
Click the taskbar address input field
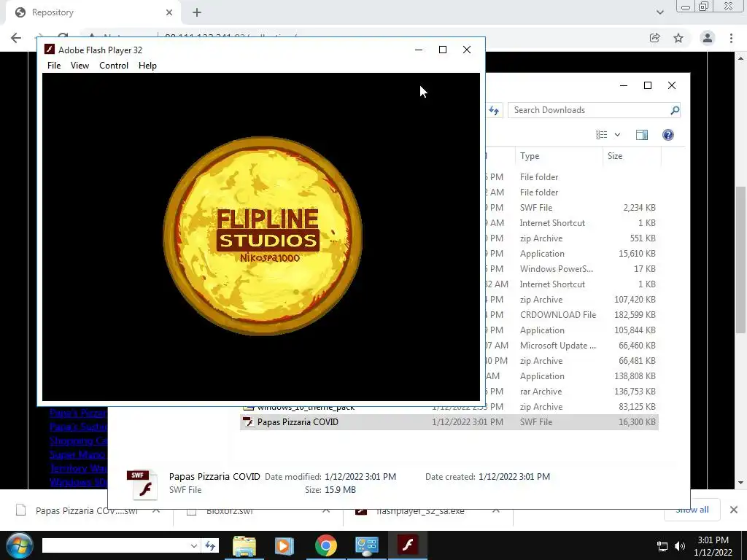116,545
